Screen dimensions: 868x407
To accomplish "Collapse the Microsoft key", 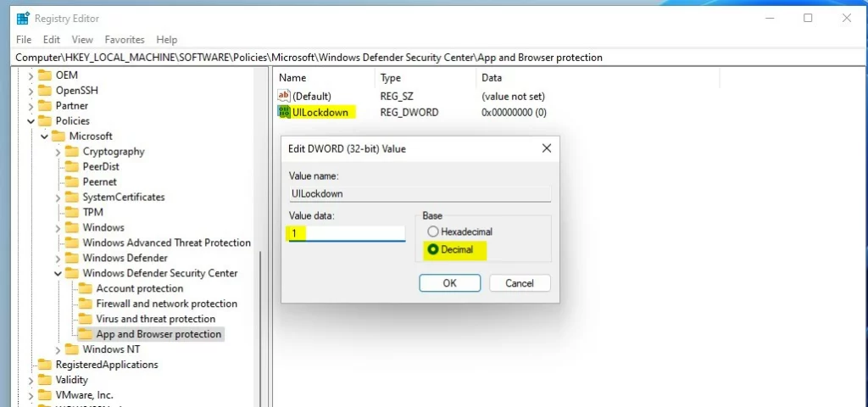I will pyautogui.click(x=45, y=137).
